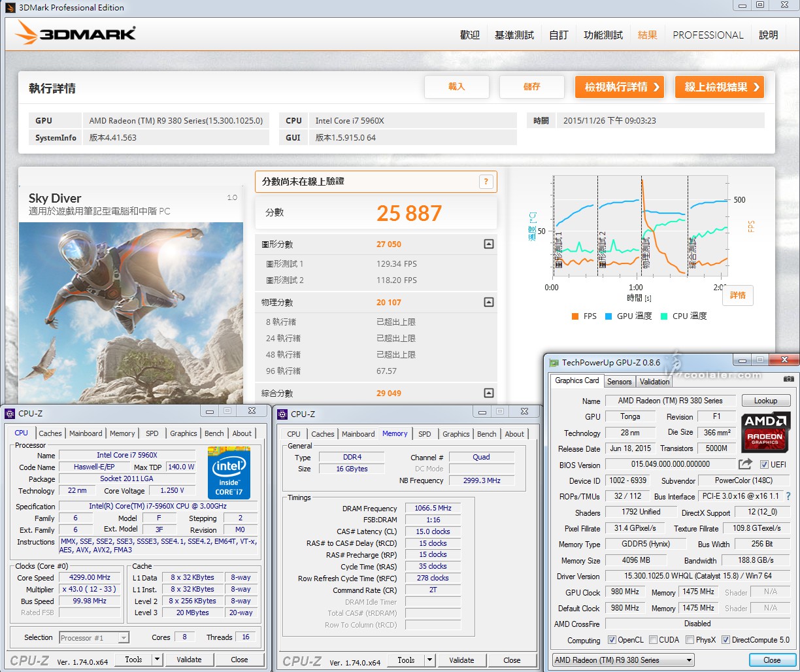The image size is (800, 672).
Task: Open SPD tab in CPU-Z Memory window
Action: coord(425,434)
